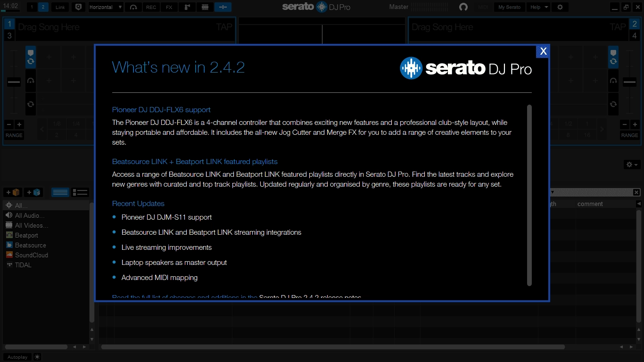644x362 pixels.
Task: Add a new smart crate
Action: tap(33, 192)
